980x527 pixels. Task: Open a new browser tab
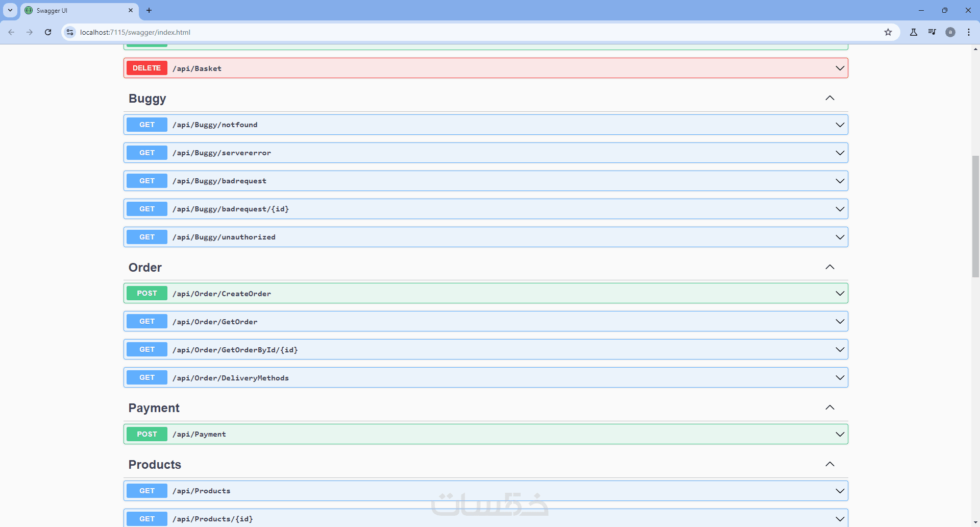(x=149, y=10)
